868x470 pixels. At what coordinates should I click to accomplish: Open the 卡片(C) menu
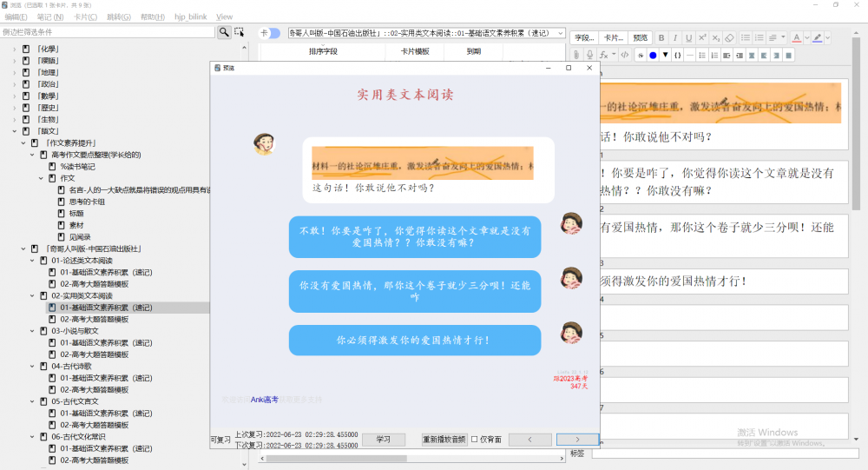point(85,17)
